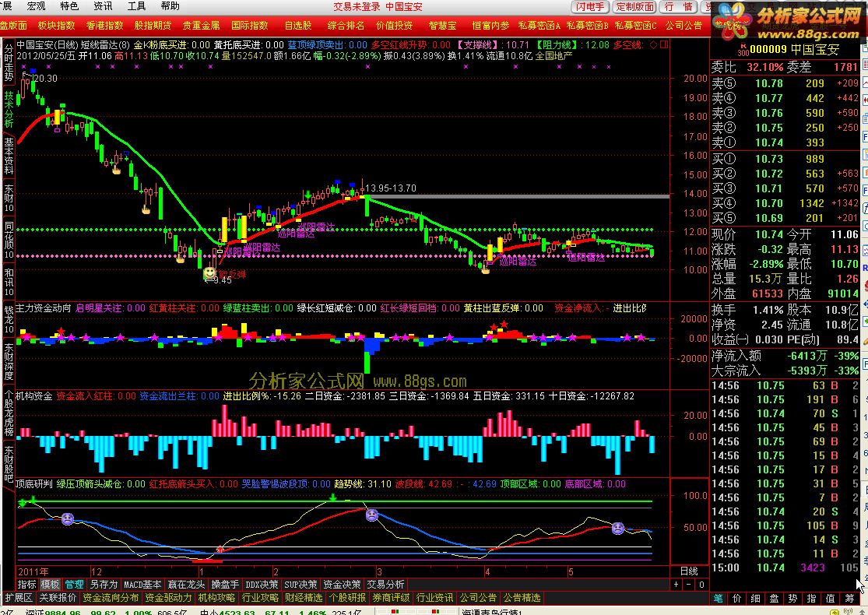Open the 私募密函B toolbar item
This screenshot has height=615, width=868.
point(587,26)
